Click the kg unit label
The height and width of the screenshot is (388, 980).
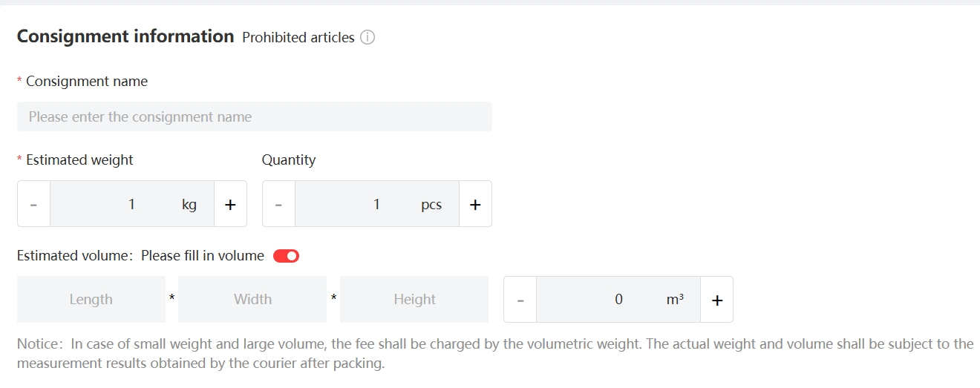(189, 204)
